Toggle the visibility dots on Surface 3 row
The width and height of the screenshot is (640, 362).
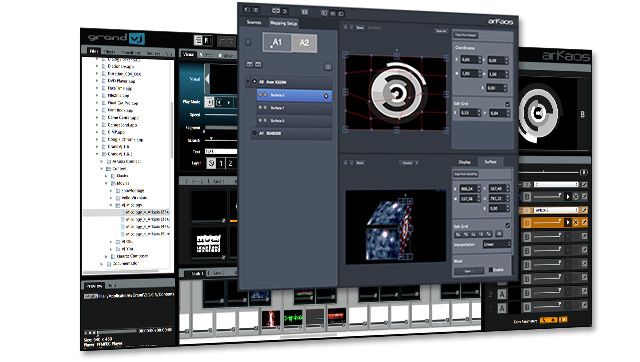point(262,120)
